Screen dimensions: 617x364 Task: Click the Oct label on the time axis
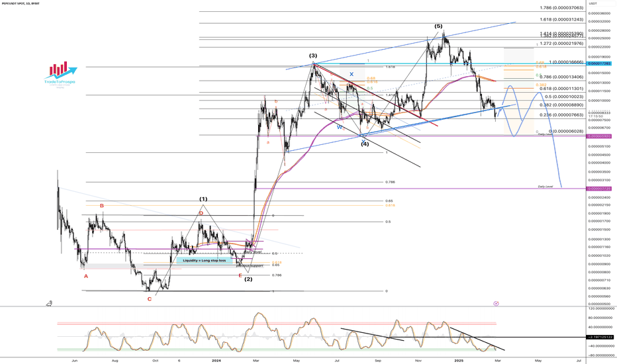tap(156, 360)
